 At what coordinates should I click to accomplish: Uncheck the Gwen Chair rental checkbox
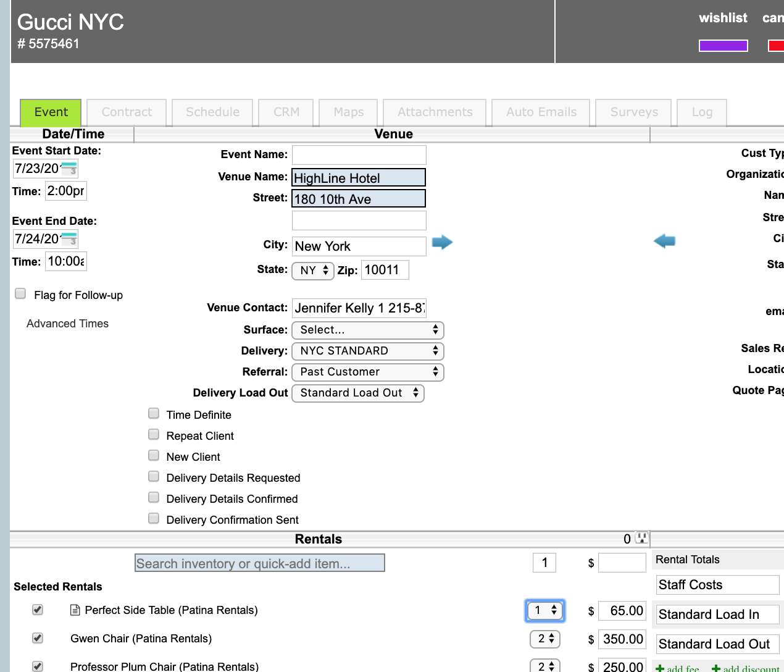coord(38,638)
